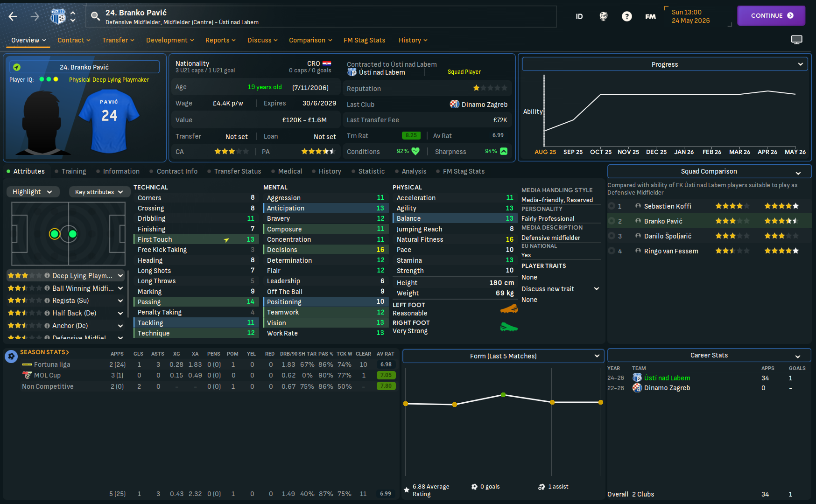Open the Key attributes dropdown

click(x=99, y=192)
